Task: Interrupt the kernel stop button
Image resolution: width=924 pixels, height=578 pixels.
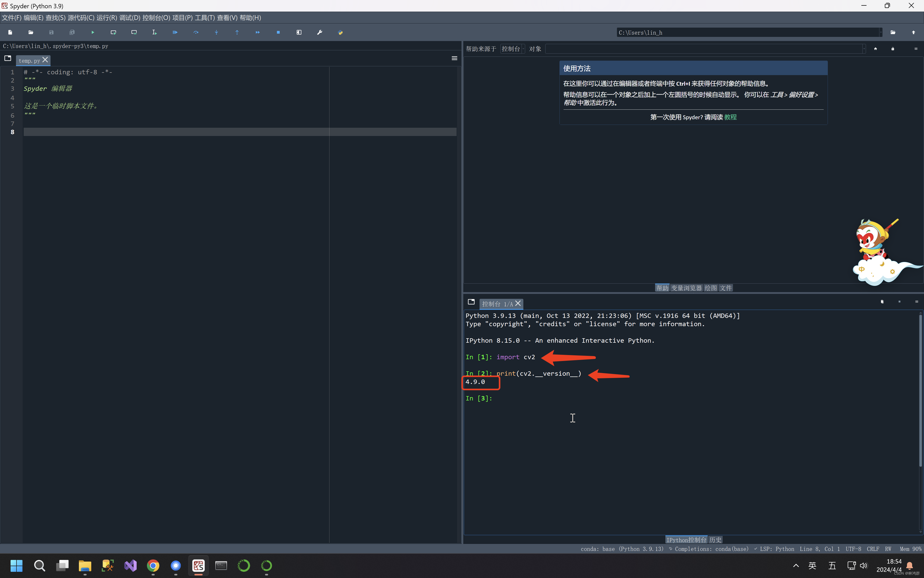Action: click(899, 302)
